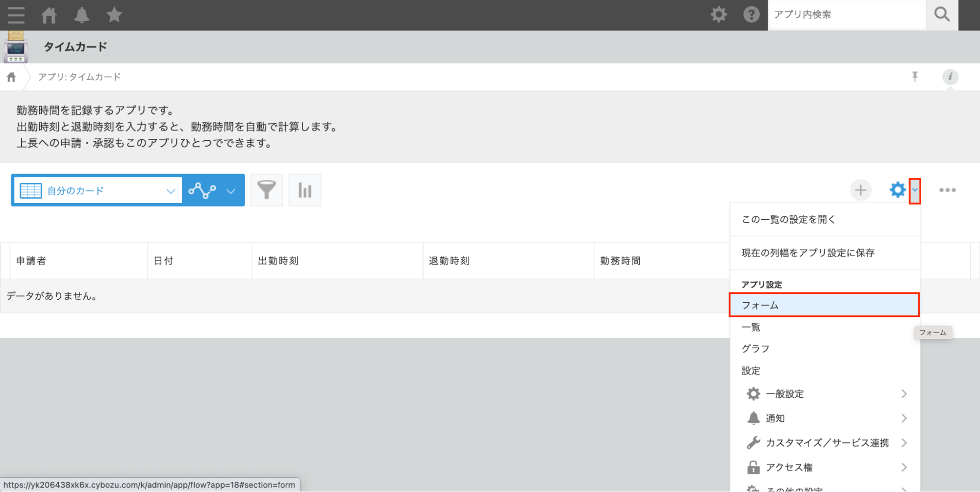Collapse the app settings gear dropdown arrow
Image resolution: width=980 pixels, height=492 pixels.
point(915,190)
